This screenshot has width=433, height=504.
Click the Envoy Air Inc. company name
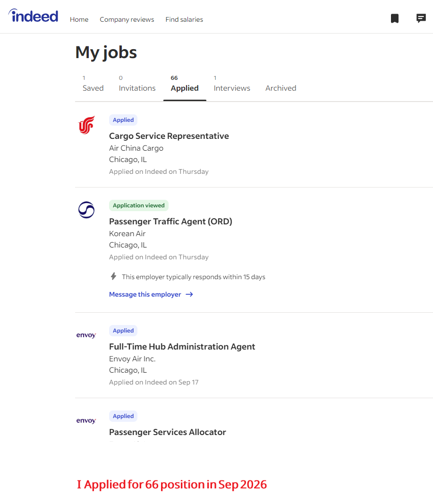[132, 359]
